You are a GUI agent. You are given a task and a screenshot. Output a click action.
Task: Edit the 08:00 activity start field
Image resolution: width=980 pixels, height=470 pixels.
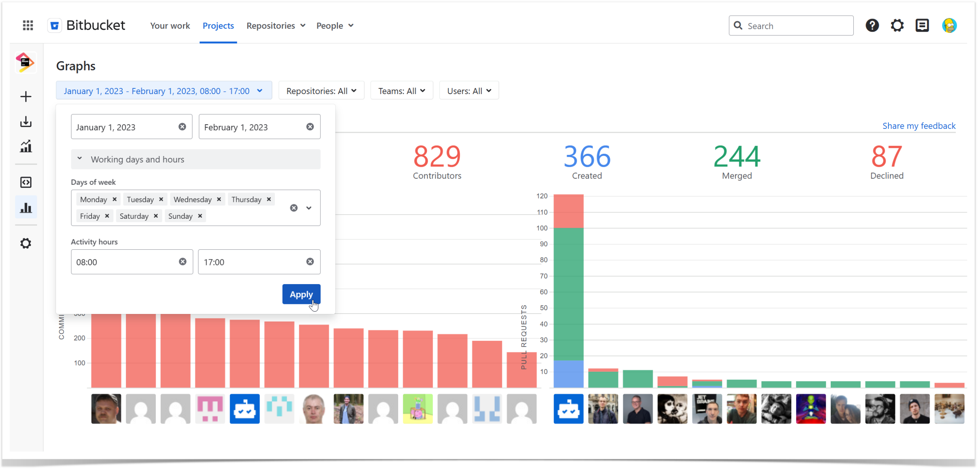click(132, 262)
